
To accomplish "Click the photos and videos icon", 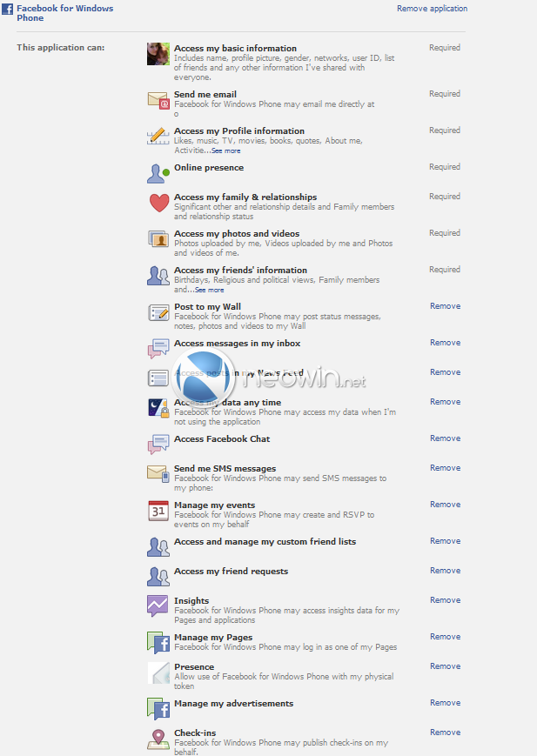I will [x=158, y=238].
